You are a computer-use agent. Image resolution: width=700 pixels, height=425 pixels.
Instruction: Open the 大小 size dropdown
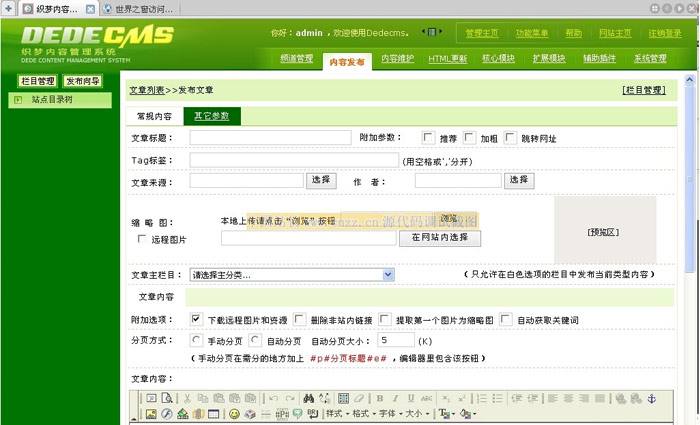[x=417, y=413]
